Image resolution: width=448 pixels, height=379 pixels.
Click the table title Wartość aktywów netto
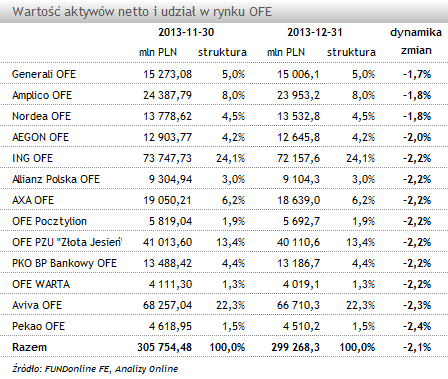coord(142,12)
